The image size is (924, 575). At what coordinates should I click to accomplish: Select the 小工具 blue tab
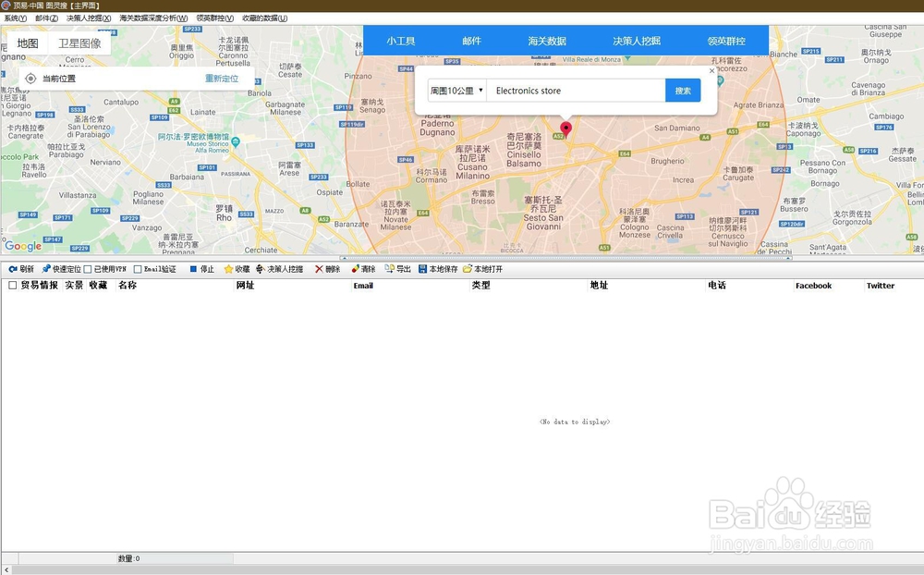(401, 41)
